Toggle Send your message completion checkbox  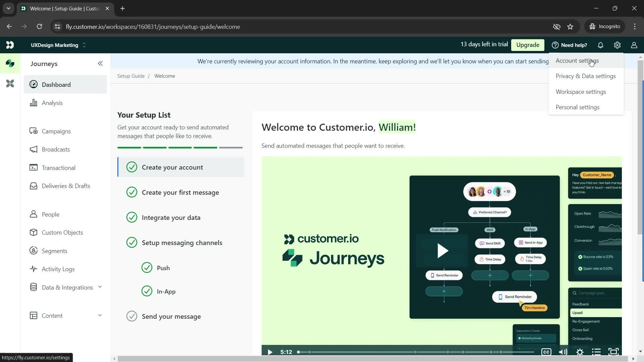point(131,316)
